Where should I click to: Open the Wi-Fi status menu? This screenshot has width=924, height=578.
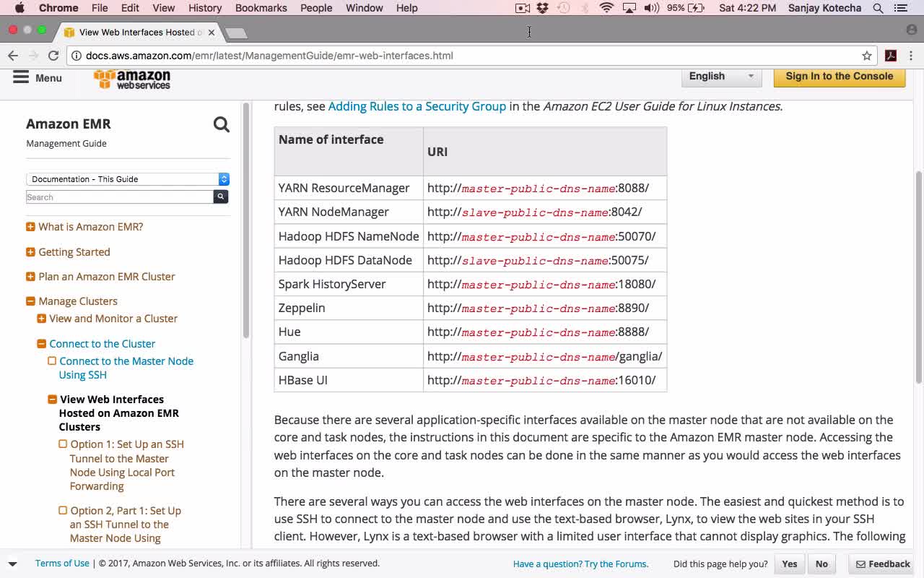tap(606, 8)
